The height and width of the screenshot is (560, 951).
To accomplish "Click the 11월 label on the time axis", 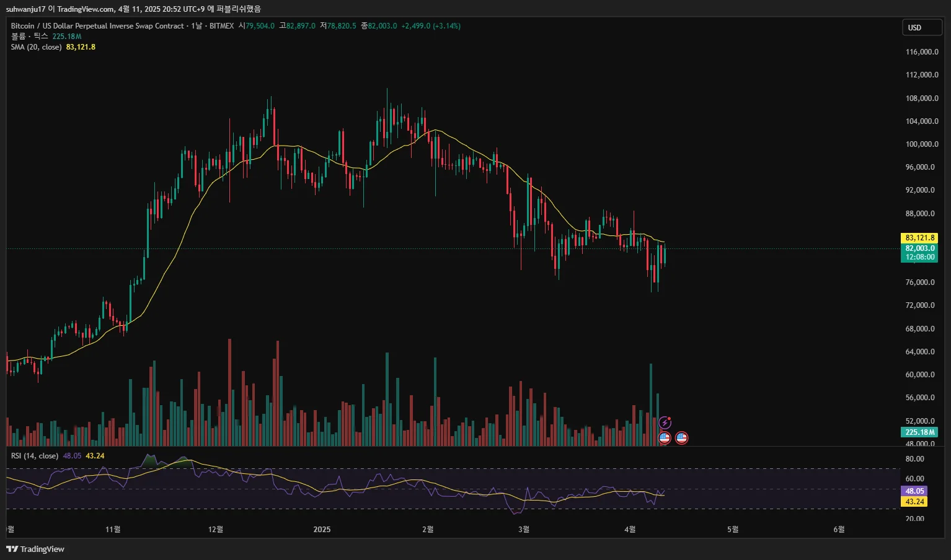I will pyautogui.click(x=113, y=529).
